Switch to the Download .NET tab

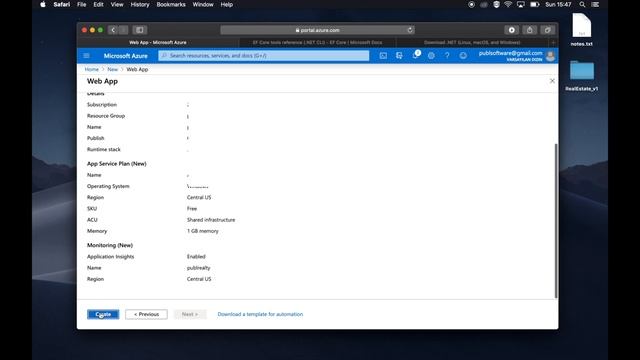click(472, 42)
